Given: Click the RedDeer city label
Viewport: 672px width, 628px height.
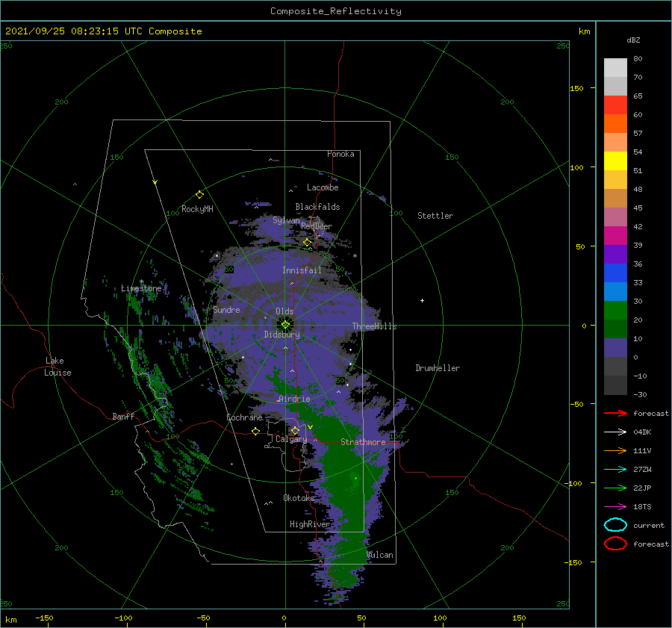Looking at the screenshot, I should 317,226.
